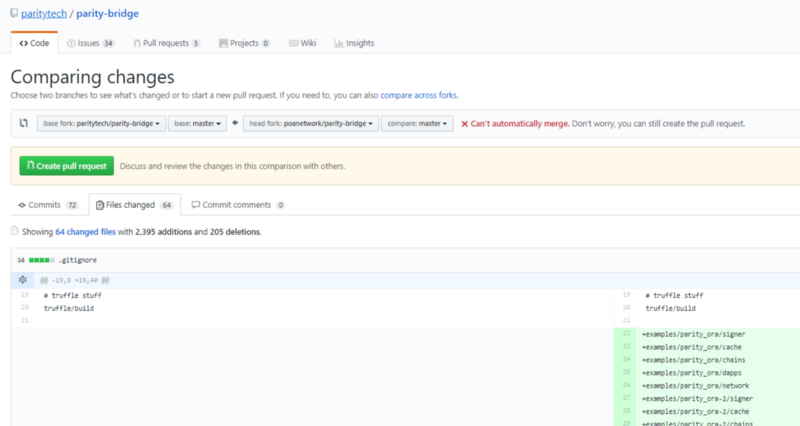Viewport: 800px width, 426px height.
Task: Click the Commits count badge 72
Action: point(72,205)
